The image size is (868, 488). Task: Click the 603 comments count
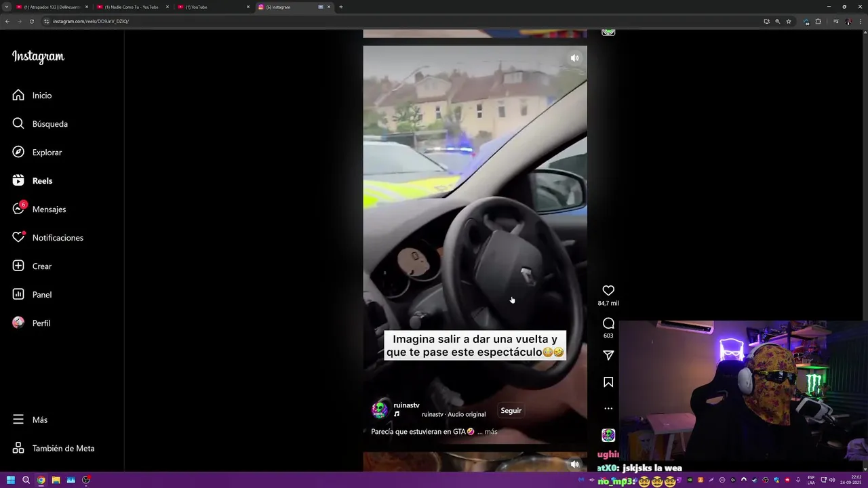[x=608, y=335]
